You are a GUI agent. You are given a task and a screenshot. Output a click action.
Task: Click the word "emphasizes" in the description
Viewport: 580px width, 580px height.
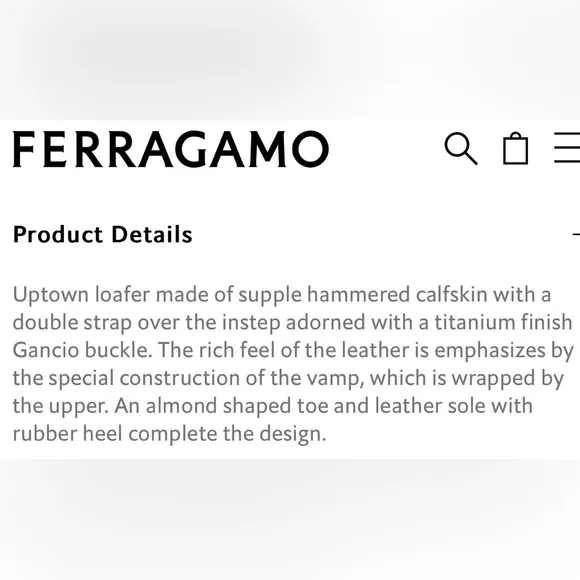[x=490, y=351]
